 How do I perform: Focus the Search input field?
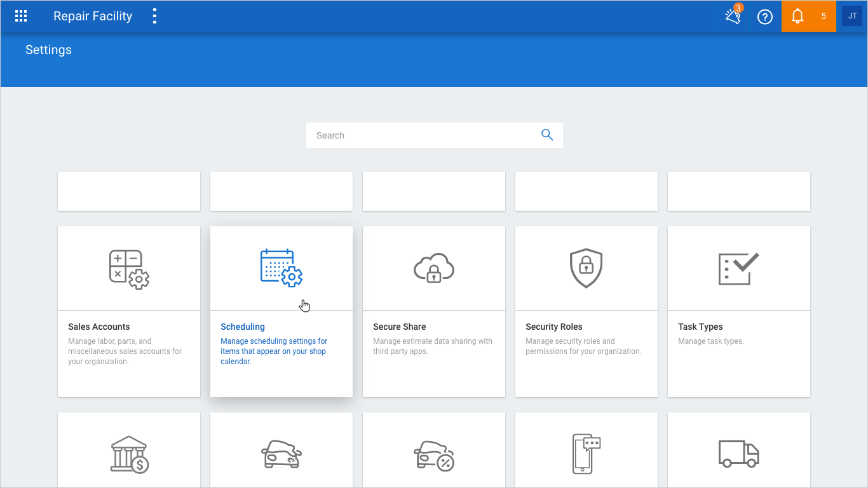pos(434,135)
